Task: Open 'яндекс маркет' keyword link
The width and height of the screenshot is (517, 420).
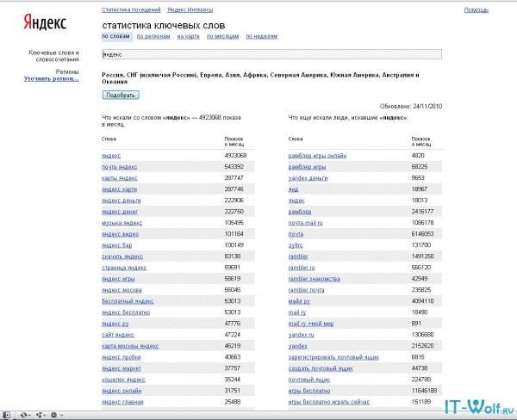Action: [121, 368]
